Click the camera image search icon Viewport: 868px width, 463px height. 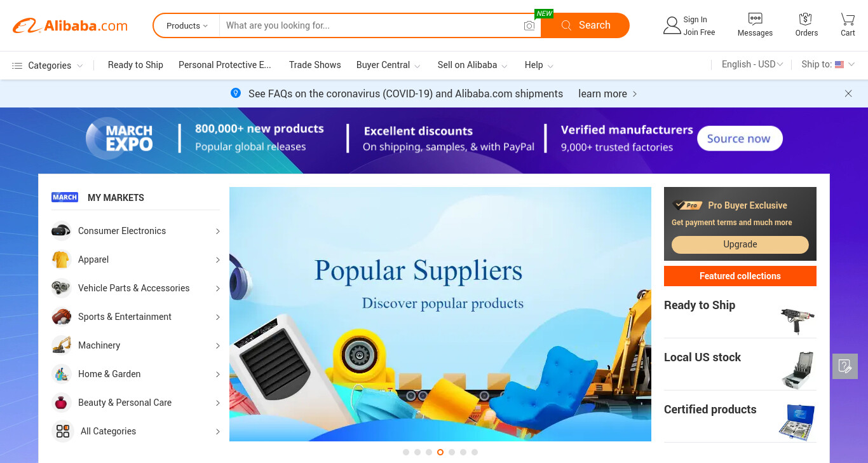click(529, 25)
